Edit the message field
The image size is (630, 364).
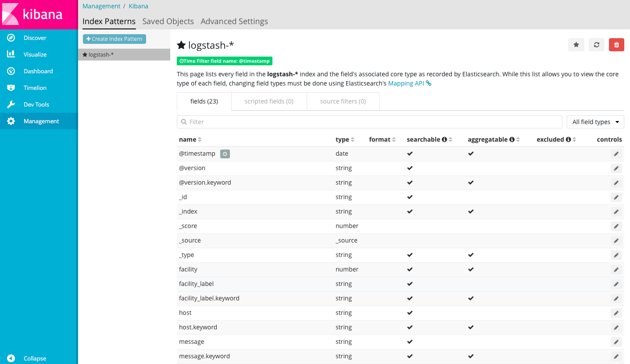click(616, 342)
